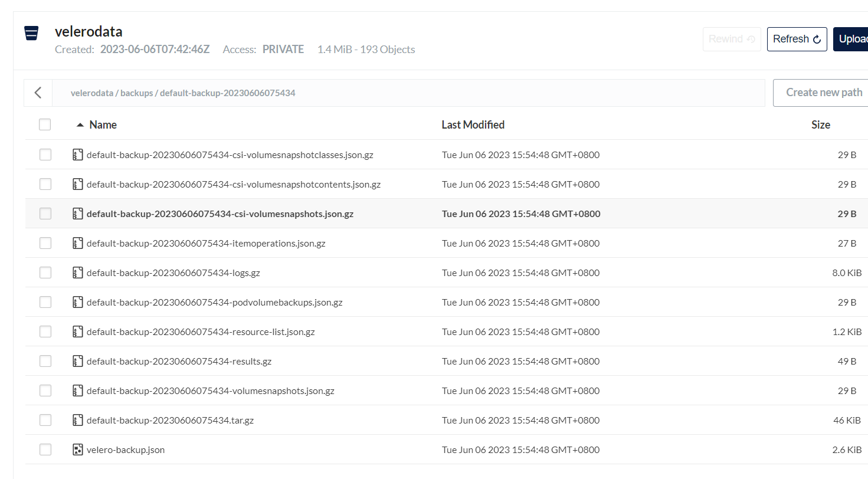Image resolution: width=868 pixels, height=479 pixels.
Task: Sort by the Last Modified column header
Action: 473,125
